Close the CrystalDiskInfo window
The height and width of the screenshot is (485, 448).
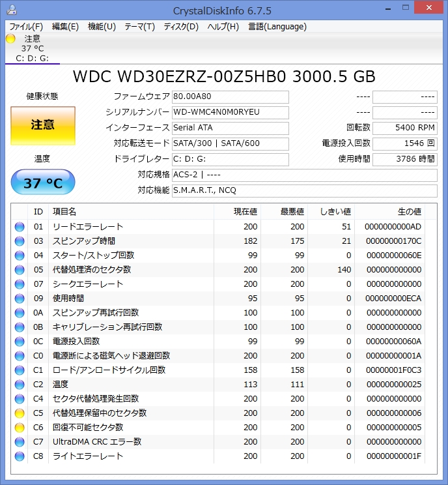pos(429,8)
